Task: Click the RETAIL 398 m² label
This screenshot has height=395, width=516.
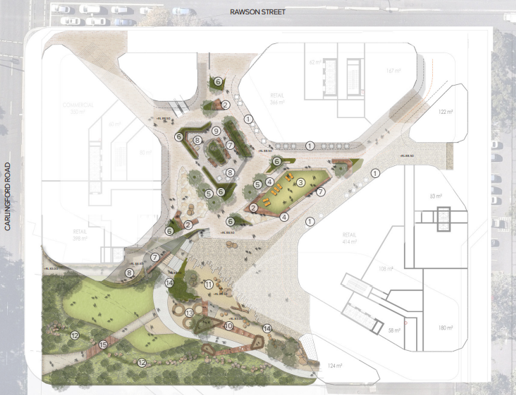Action: tap(80, 235)
